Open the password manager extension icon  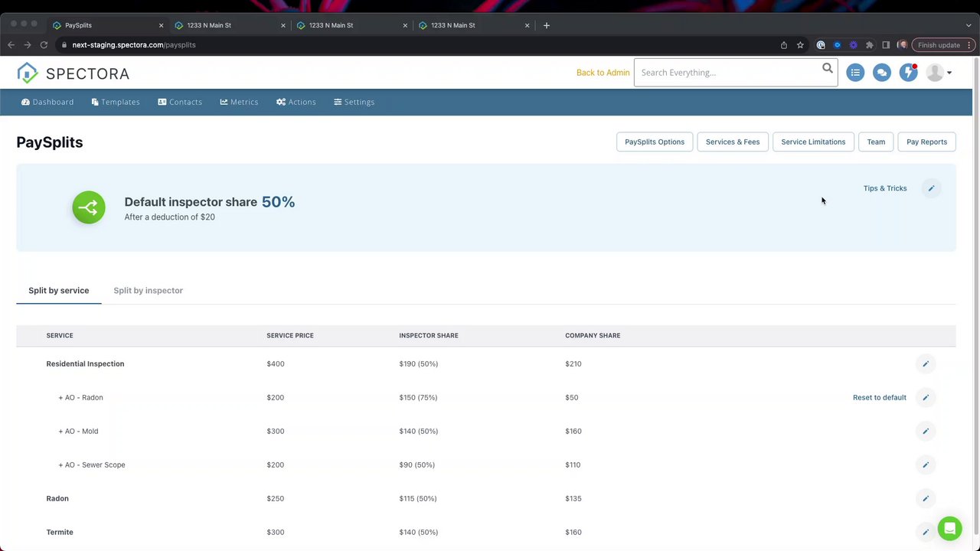point(821,45)
